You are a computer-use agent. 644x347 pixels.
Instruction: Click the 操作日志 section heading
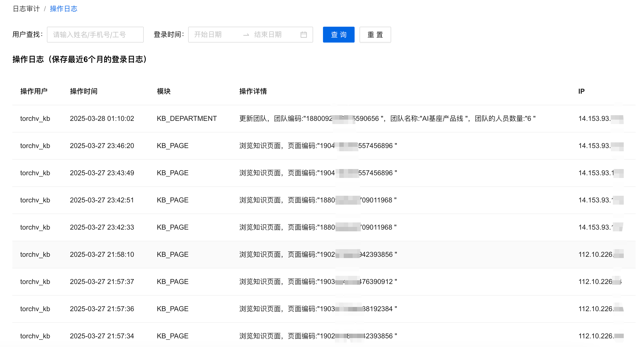(x=80, y=60)
